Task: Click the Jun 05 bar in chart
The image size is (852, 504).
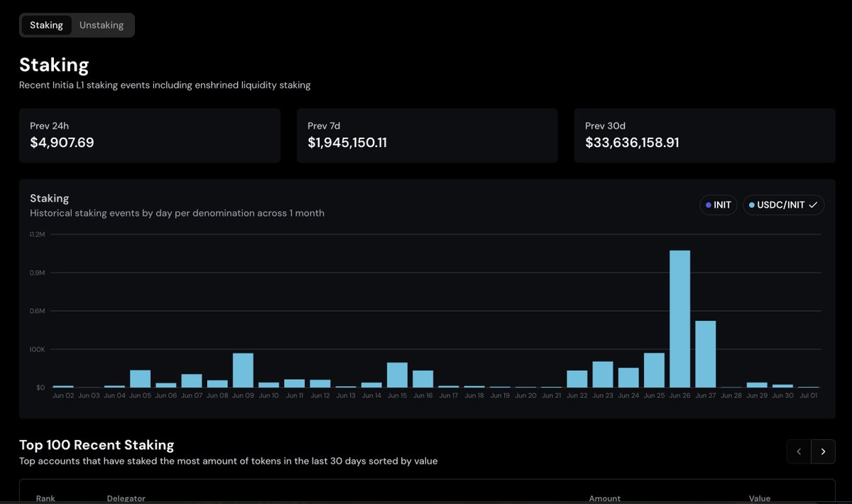Action: click(140, 379)
